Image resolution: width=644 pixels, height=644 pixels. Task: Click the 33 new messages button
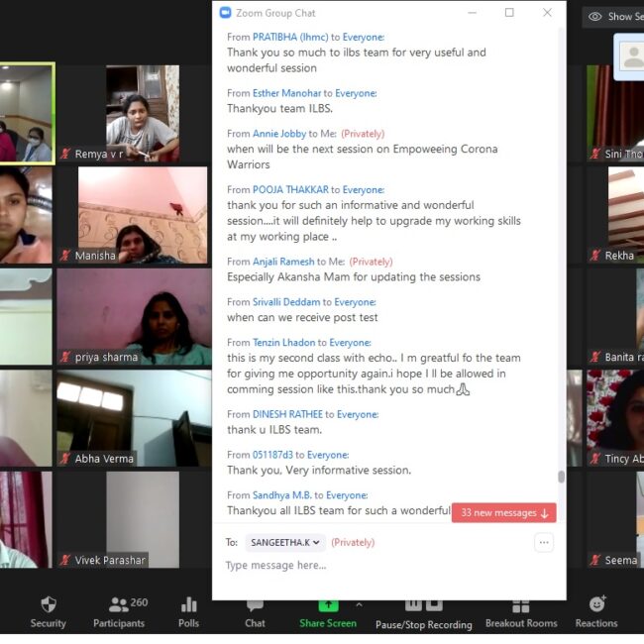(x=503, y=512)
